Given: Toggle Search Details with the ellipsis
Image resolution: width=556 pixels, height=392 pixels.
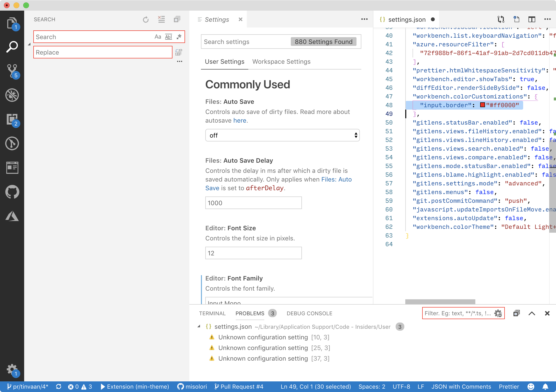Looking at the screenshot, I should pos(179,62).
